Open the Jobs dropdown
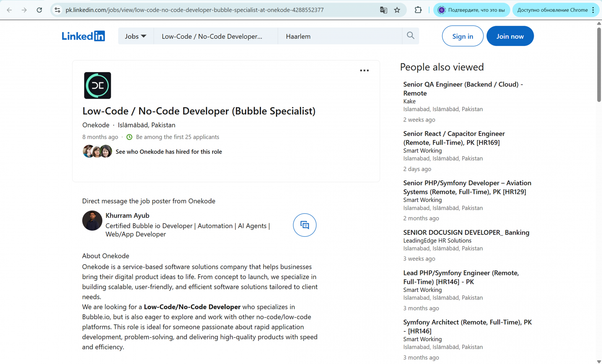Screen dimensions: 602x364 [135, 36]
